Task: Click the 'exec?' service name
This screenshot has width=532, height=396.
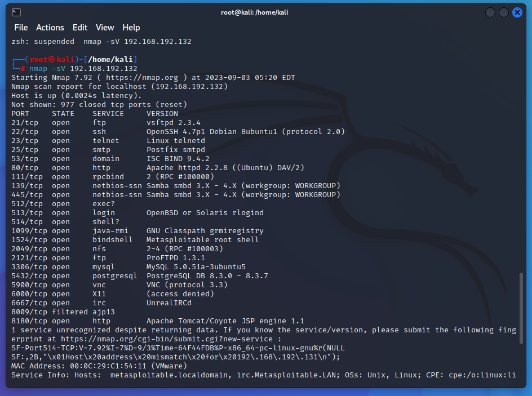Action: point(104,204)
